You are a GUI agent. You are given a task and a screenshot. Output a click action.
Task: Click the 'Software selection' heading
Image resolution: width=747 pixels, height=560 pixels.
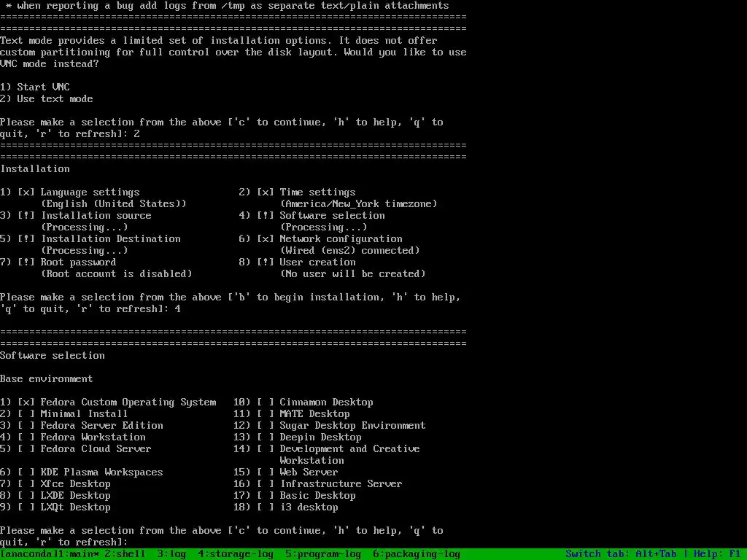pyautogui.click(x=53, y=356)
